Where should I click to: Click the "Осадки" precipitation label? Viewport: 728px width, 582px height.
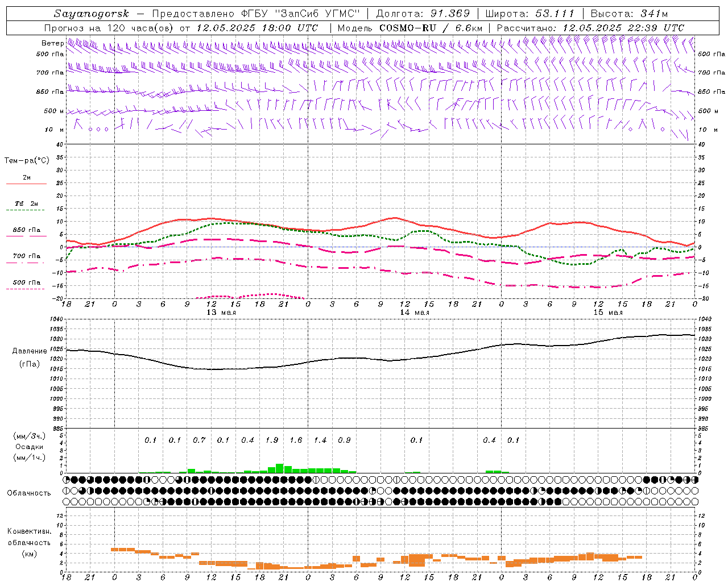29,447
